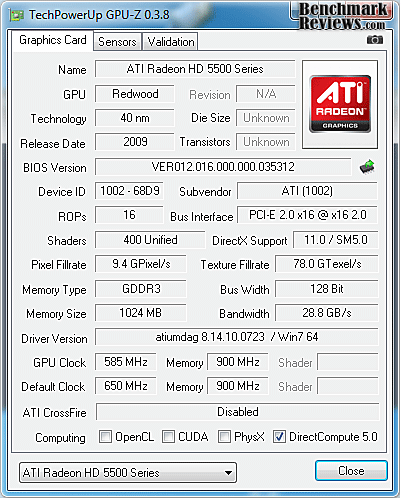Screen dimensions: 401x499
Task: Click the Default Clock field 650 MHz
Action: click(126, 386)
